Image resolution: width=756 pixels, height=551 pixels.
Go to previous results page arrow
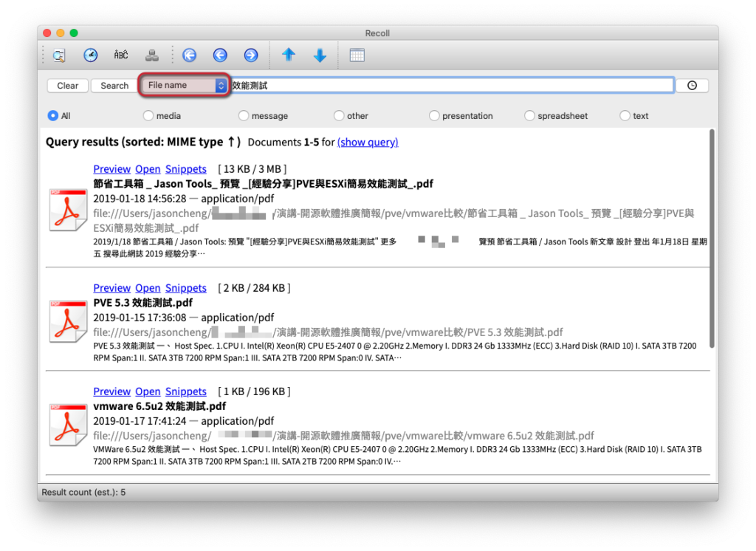pos(220,55)
